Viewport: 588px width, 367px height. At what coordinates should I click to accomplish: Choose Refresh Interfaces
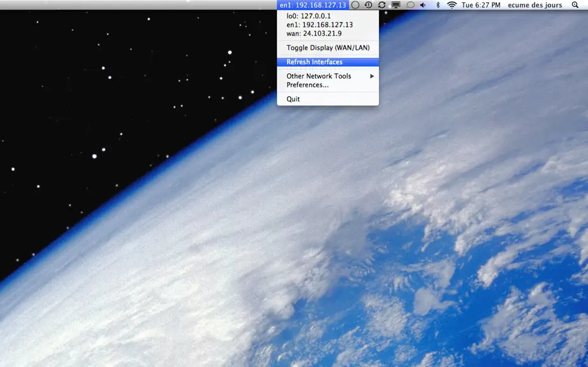[x=328, y=62]
